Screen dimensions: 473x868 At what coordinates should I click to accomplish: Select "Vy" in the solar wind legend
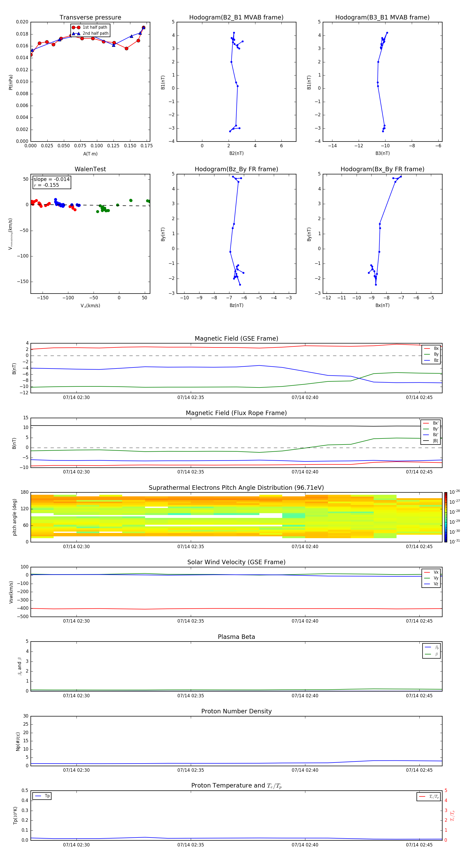point(431,578)
